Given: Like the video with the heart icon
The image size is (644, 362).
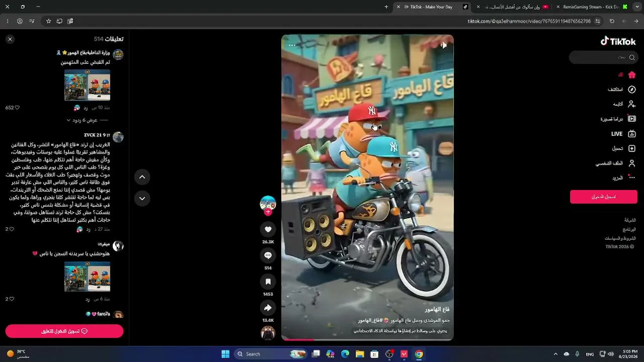Looking at the screenshot, I should pyautogui.click(x=268, y=229).
